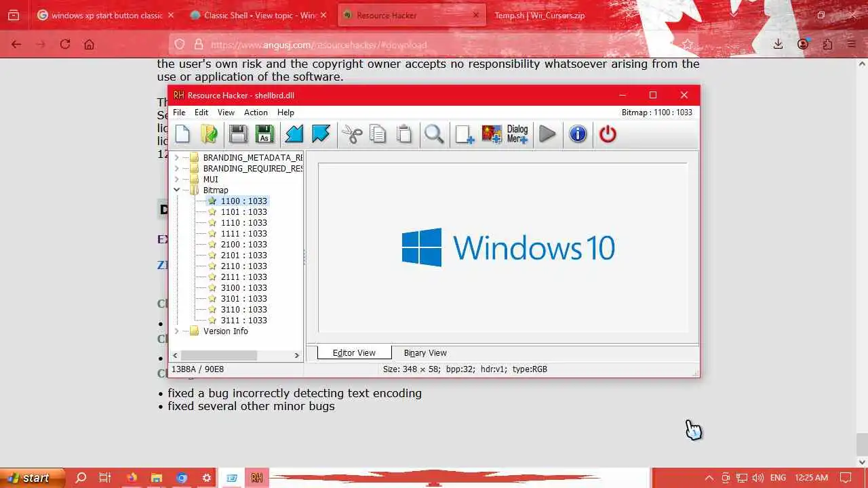The width and height of the screenshot is (868, 488).
Task: Click the Add new blank resource icon
Action: tap(465, 134)
